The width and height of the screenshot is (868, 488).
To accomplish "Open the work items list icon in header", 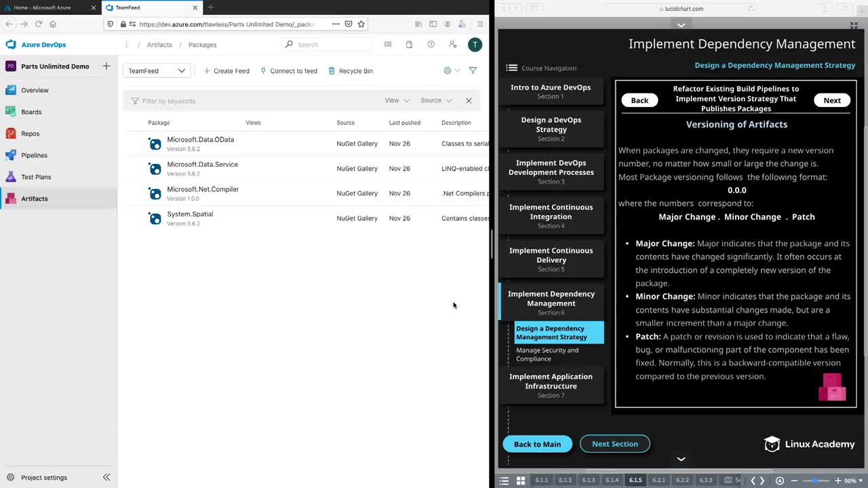I will tap(388, 45).
